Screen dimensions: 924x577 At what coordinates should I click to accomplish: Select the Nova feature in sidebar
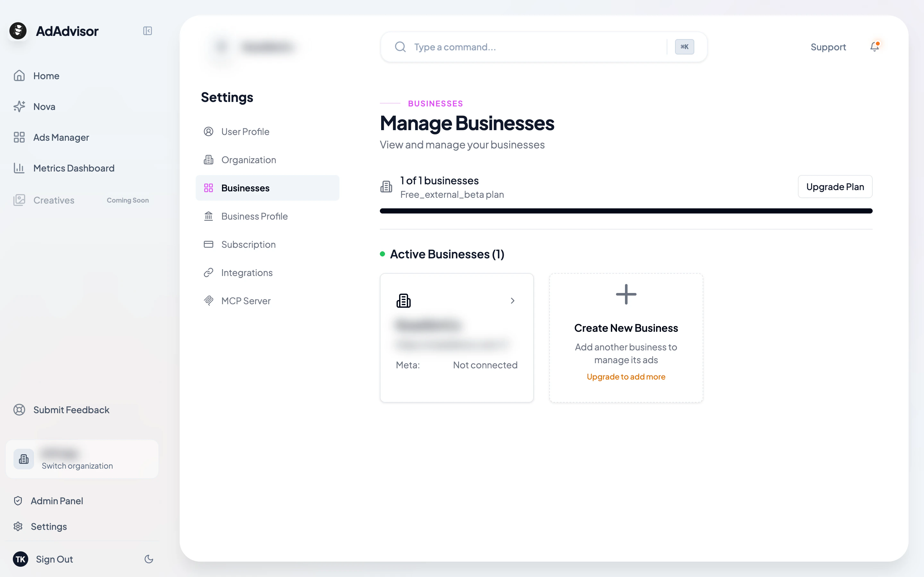[x=44, y=106]
